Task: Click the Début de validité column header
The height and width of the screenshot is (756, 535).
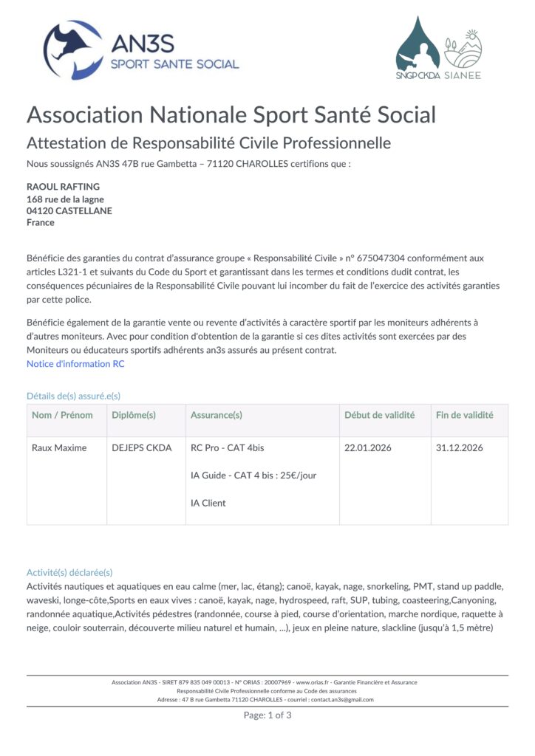Action: (379, 415)
